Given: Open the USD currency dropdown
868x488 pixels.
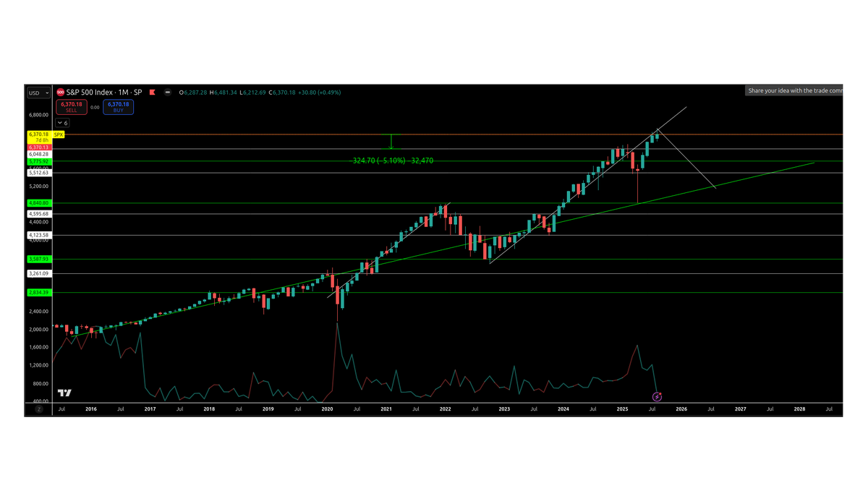Looking at the screenshot, I should coord(38,93).
